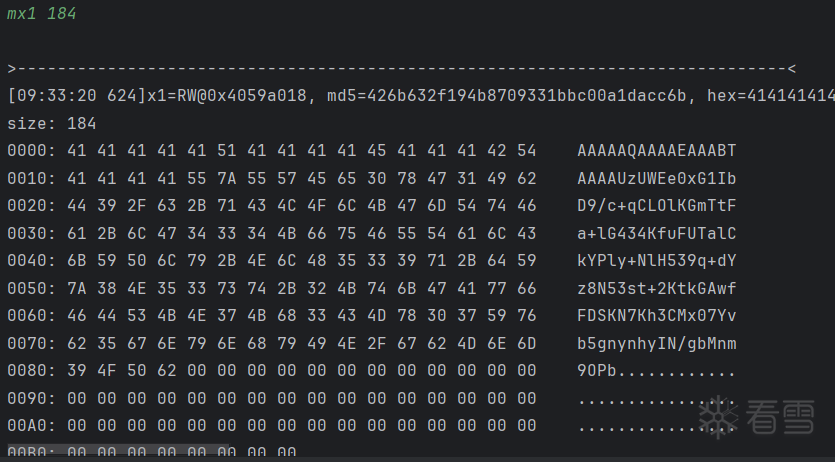Click the Kanxue snowflake logo watermark
This screenshot has width=835, height=462.
718,418
